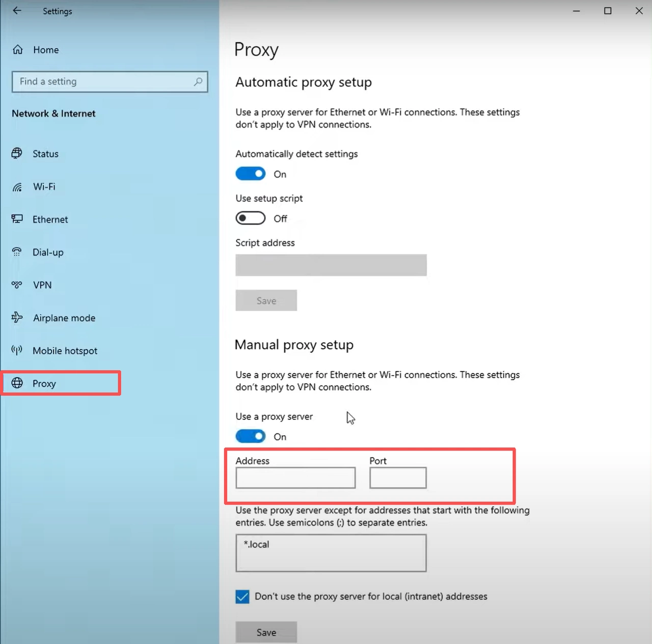The height and width of the screenshot is (644, 652).
Task: Turn off Use a proxy server
Action: point(250,436)
